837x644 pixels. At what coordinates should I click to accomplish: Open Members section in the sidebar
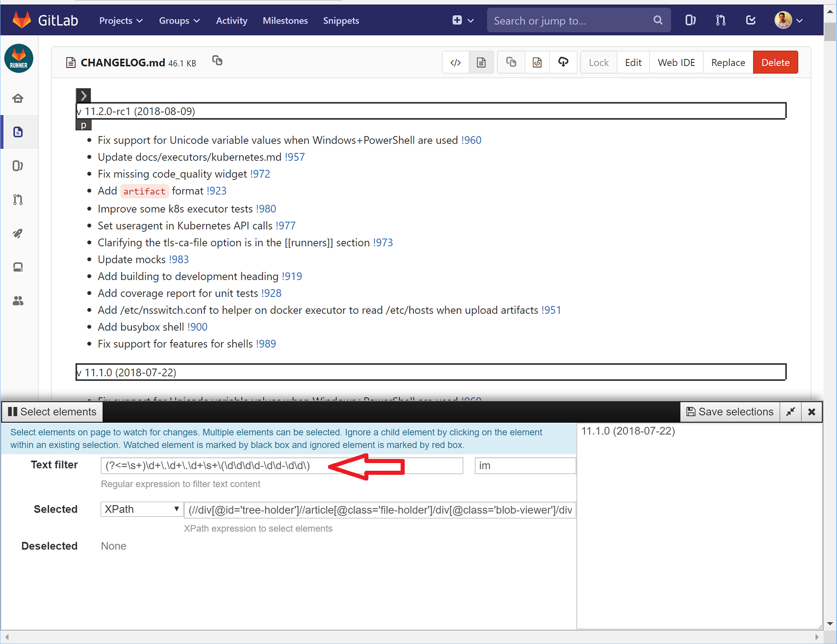[x=18, y=301]
